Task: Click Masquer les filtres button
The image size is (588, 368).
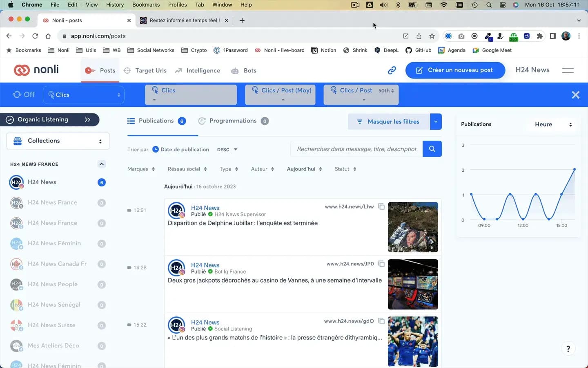Action: [x=389, y=121]
